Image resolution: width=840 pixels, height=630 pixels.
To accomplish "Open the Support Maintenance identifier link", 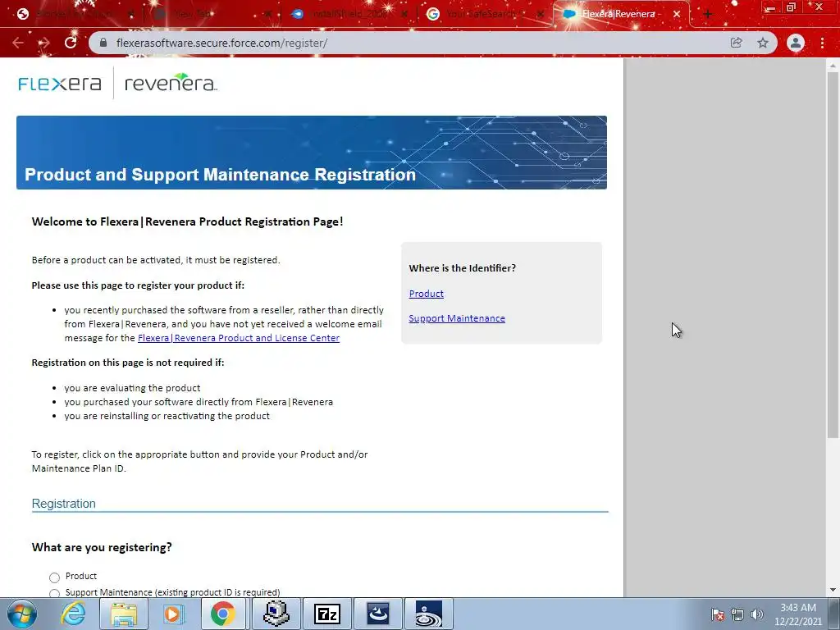I will point(457,318).
